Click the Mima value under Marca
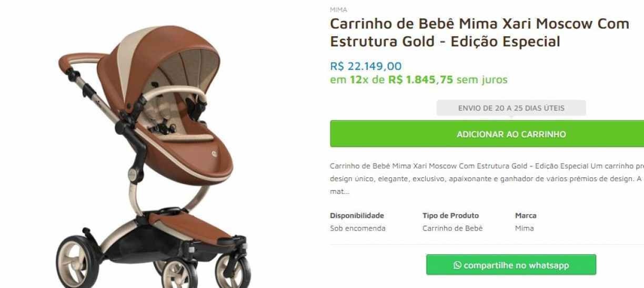644x288 pixels. tap(524, 228)
